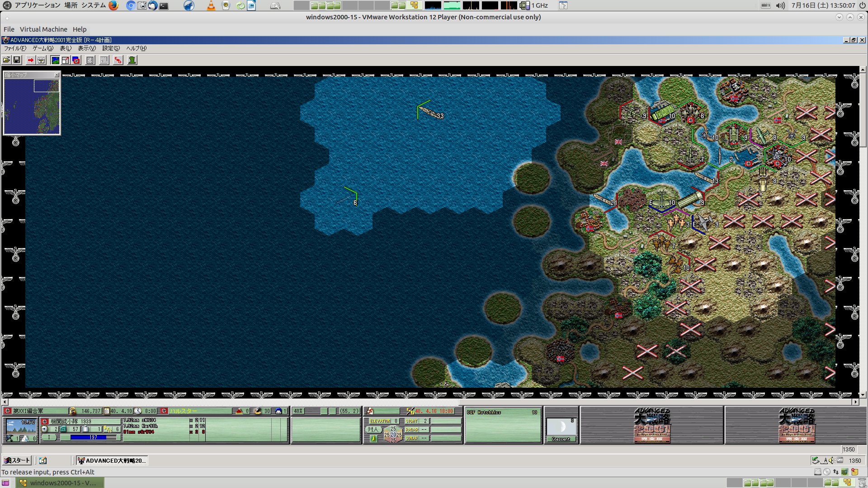Open the VMware Help menu
The image size is (868, 488).
pyautogui.click(x=80, y=29)
